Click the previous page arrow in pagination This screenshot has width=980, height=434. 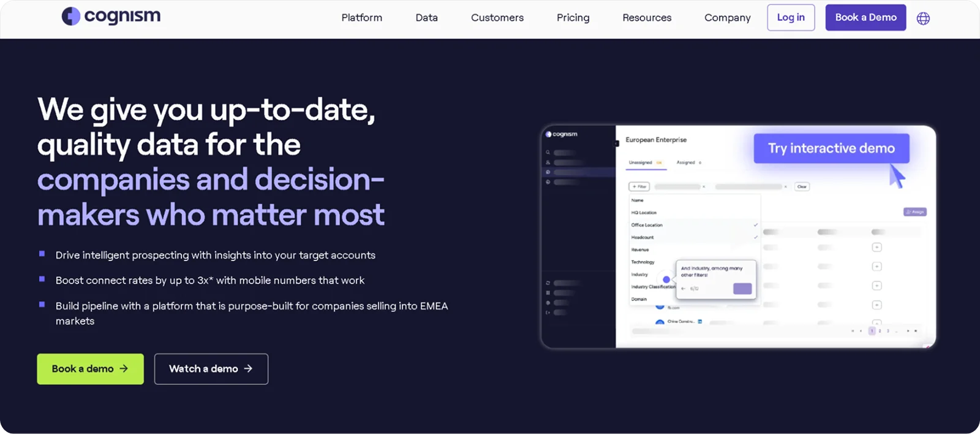(x=861, y=331)
